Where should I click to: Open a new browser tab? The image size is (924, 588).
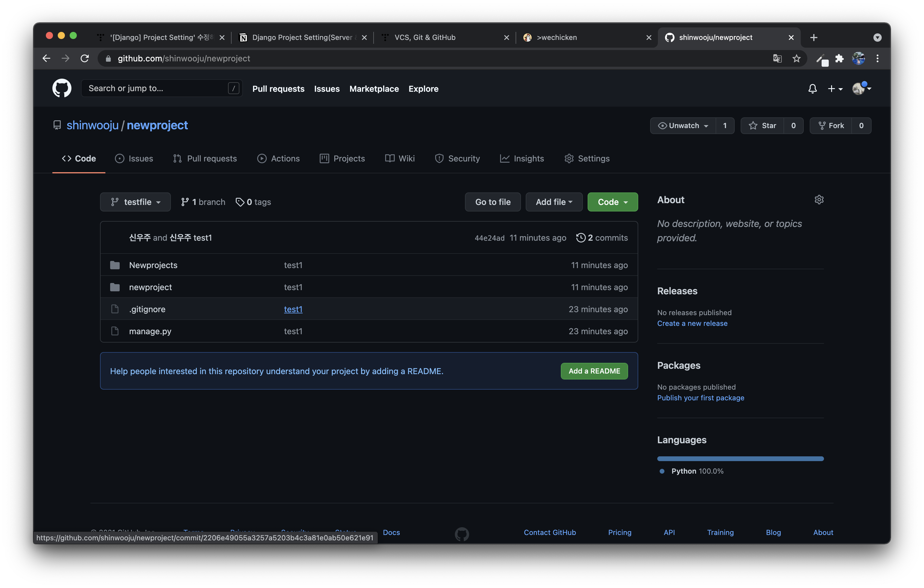(x=814, y=37)
